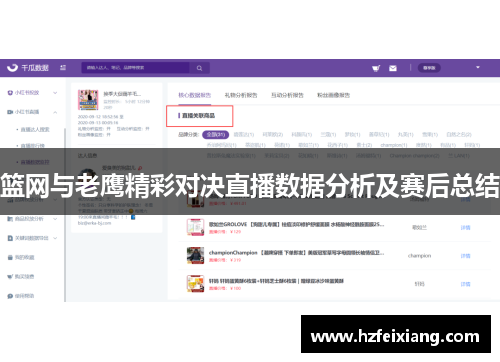This screenshot has width=500, height=362.
Task: Open 详情 link for 轩妈 product
Action: tap(465, 284)
